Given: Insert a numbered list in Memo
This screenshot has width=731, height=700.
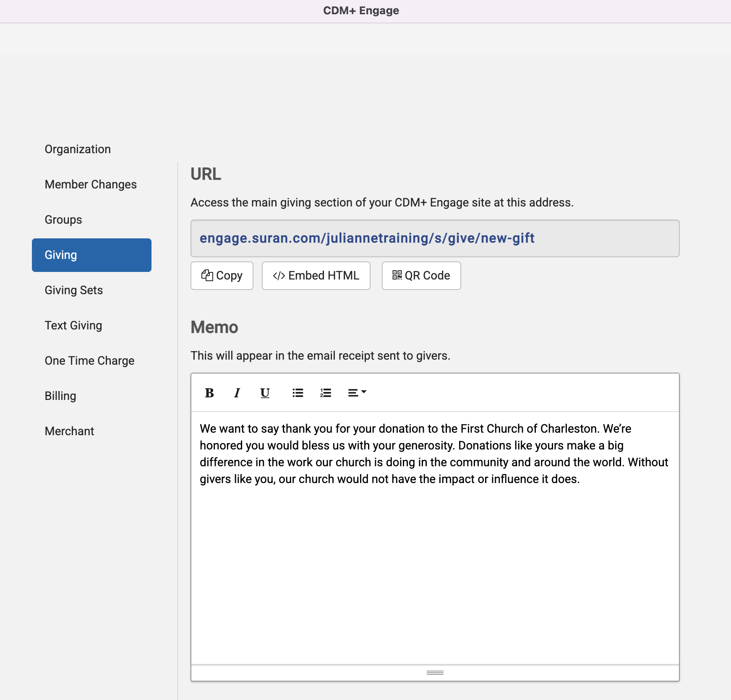Looking at the screenshot, I should point(326,393).
